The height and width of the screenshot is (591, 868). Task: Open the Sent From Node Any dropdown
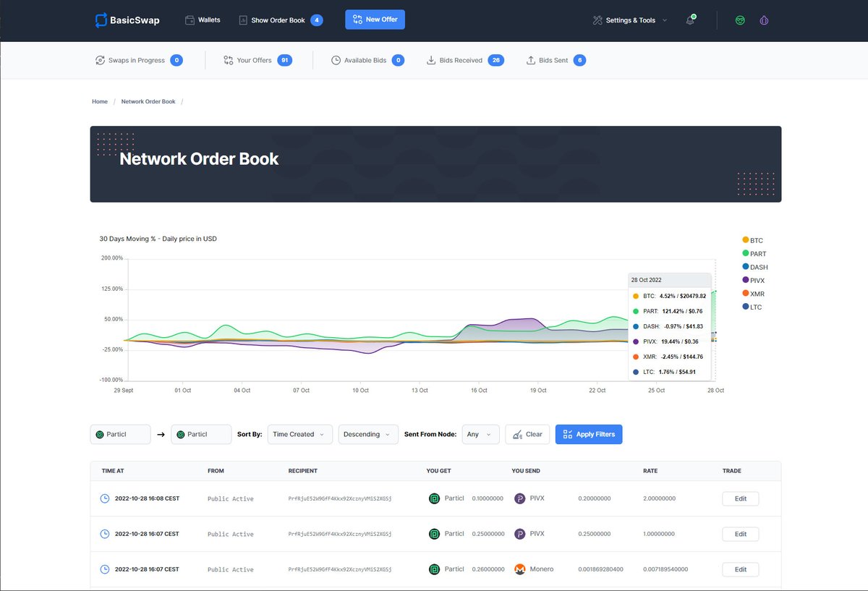click(x=480, y=434)
